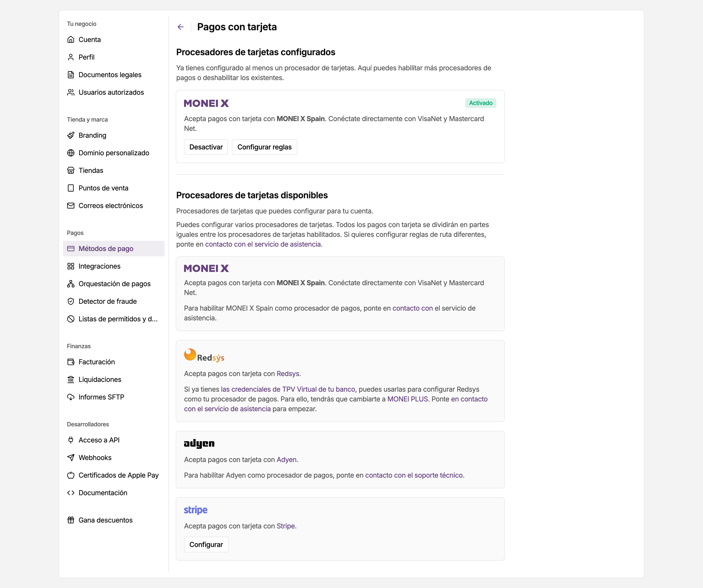Open Tiendas in the sidebar
703x588 pixels.
[x=114, y=170]
